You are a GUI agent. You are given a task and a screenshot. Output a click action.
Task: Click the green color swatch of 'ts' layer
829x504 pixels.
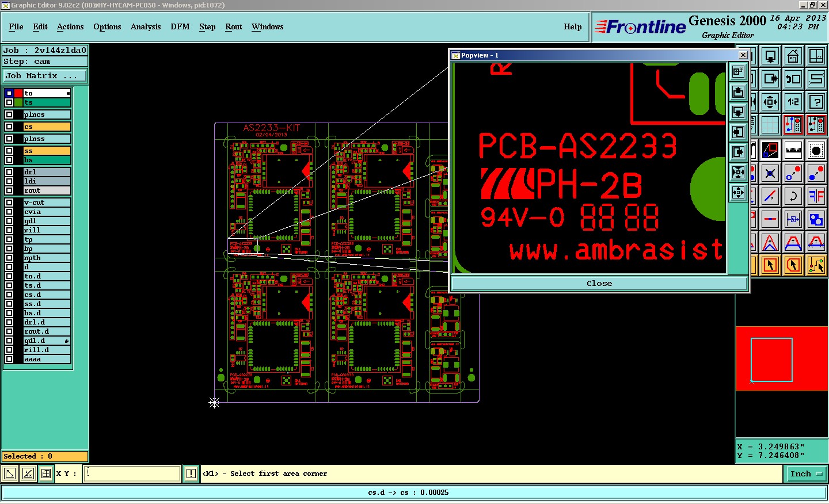[18, 102]
